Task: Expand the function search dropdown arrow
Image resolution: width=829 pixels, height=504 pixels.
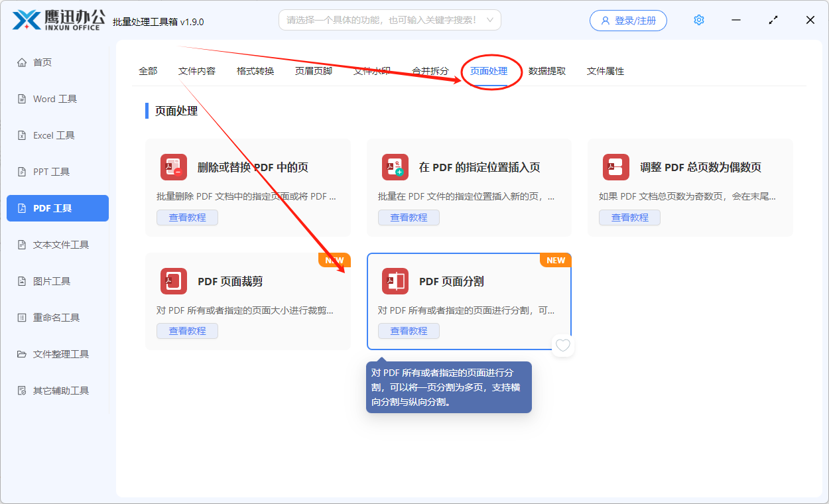Action: click(x=490, y=20)
